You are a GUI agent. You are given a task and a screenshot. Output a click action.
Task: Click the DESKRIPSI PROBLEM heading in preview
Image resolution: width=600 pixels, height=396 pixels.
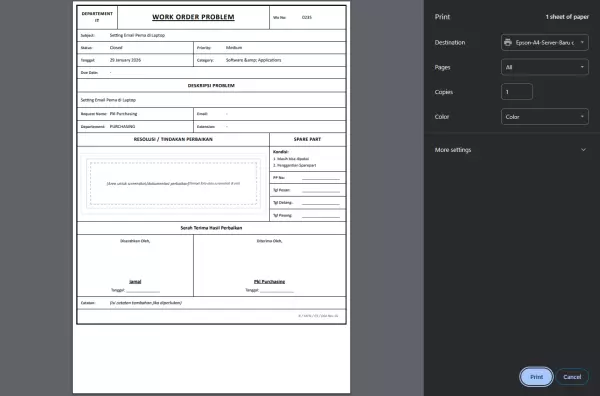211,85
